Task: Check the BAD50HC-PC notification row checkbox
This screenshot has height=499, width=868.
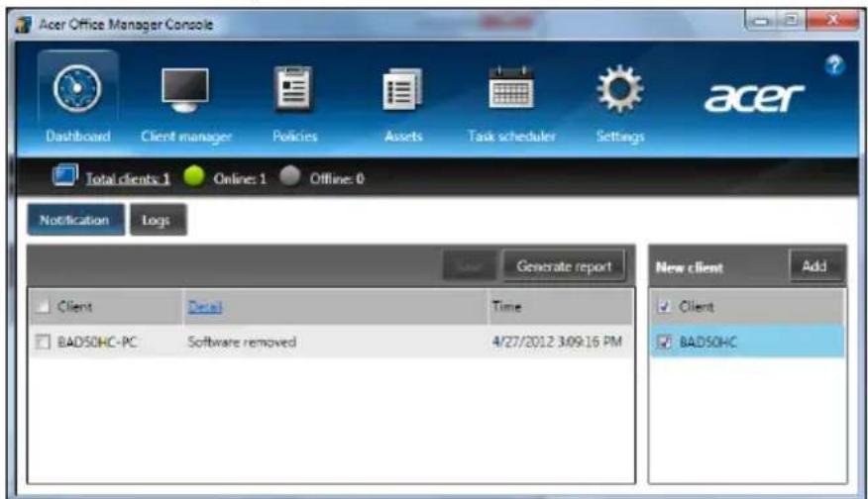Action: (x=43, y=342)
